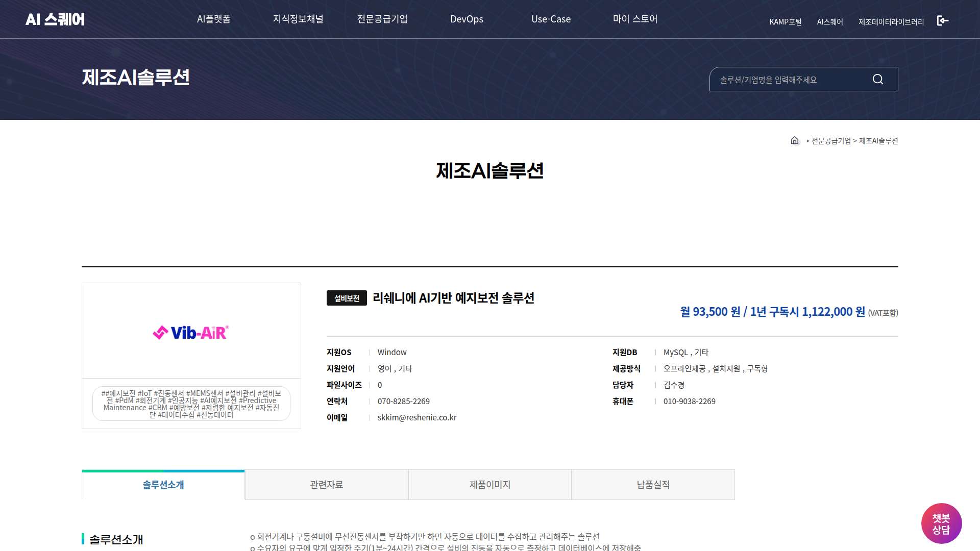The width and height of the screenshot is (980, 551).
Task: Click the 지원OS value Window
Action: [x=392, y=352]
